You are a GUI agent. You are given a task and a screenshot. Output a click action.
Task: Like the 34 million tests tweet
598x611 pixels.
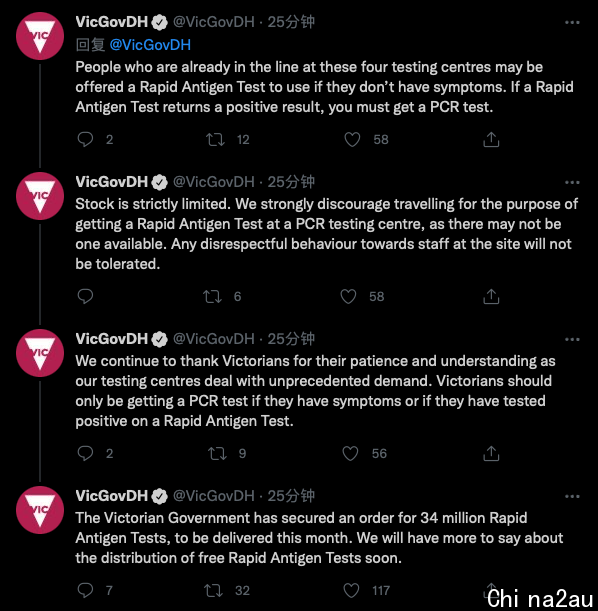[351, 590]
